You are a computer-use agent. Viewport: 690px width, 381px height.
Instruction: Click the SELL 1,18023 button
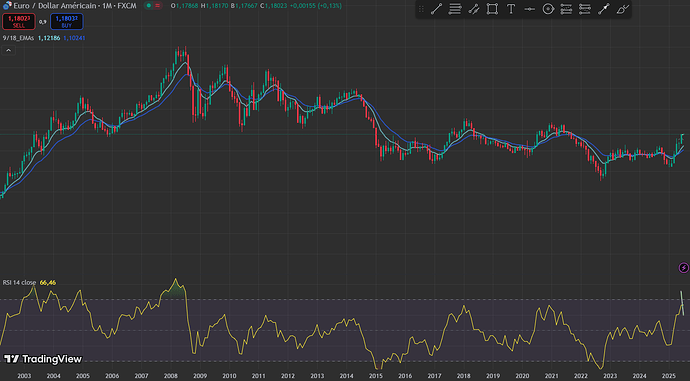click(19, 22)
